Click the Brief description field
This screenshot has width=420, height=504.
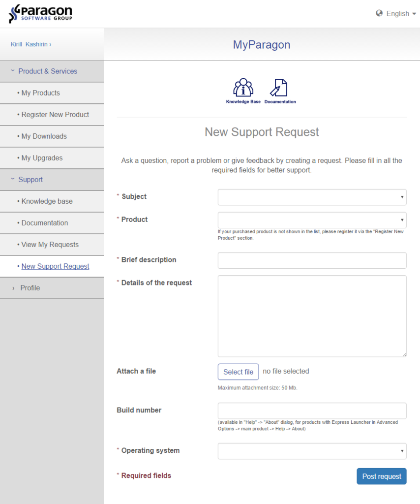pos(312,260)
